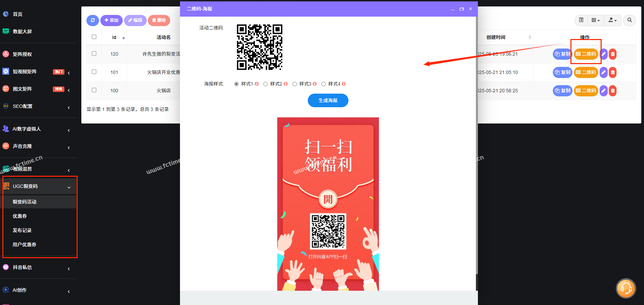
Task: Click info icon next to 样式1
Action: tap(257, 84)
